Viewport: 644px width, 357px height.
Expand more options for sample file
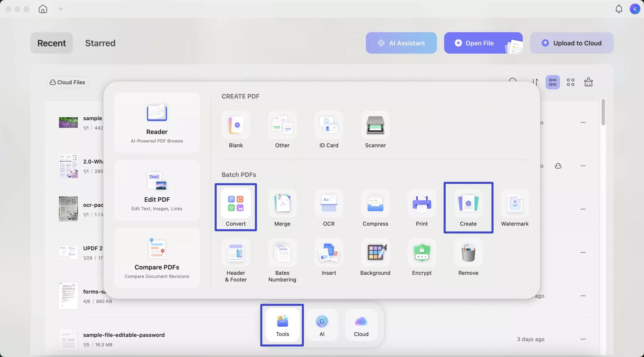tap(583, 122)
